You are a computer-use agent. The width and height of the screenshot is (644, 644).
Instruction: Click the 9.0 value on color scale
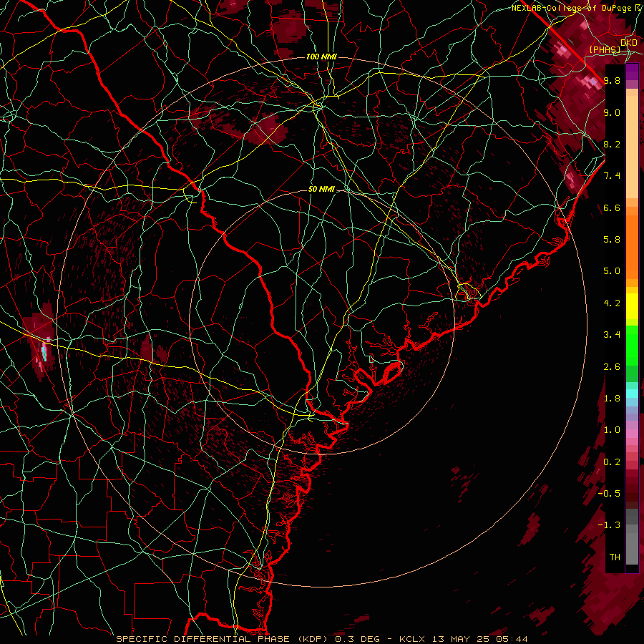[612, 112]
